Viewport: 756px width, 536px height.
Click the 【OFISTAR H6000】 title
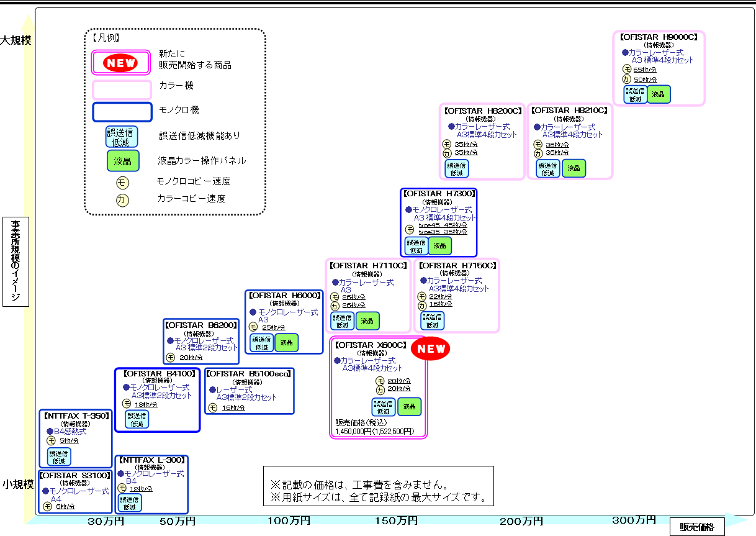coord(284,296)
